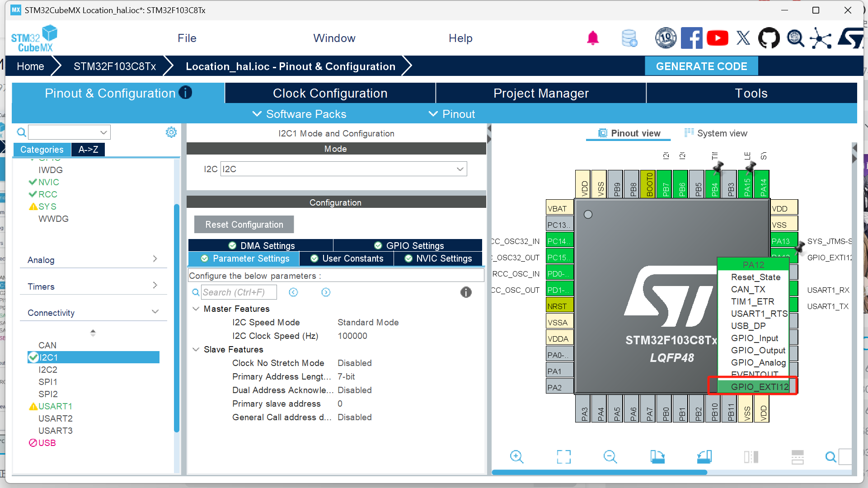
Task: Zoom out of the pinout view
Action: click(x=610, y=457)
